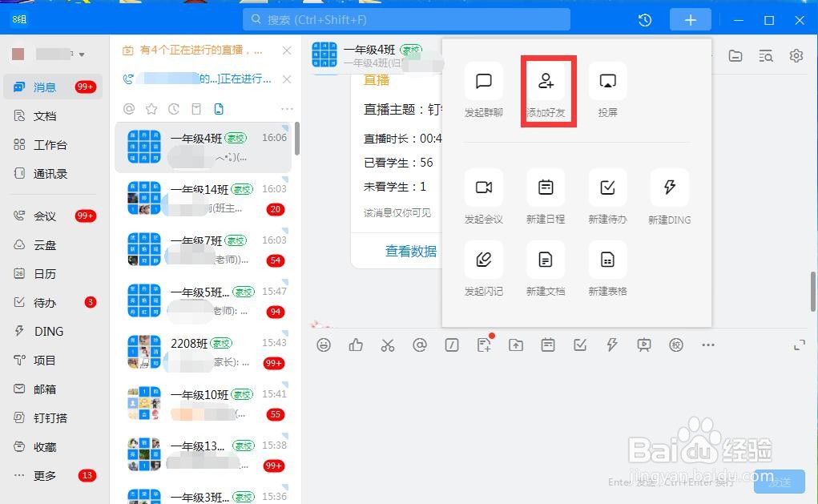Open the DING sidebar item
The height and width of the screenshot is (504, 818).
click(x=53, y=331)
